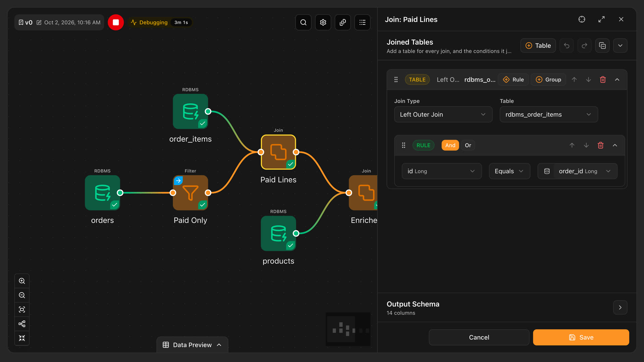Auto-arrange the node layout

22,324
